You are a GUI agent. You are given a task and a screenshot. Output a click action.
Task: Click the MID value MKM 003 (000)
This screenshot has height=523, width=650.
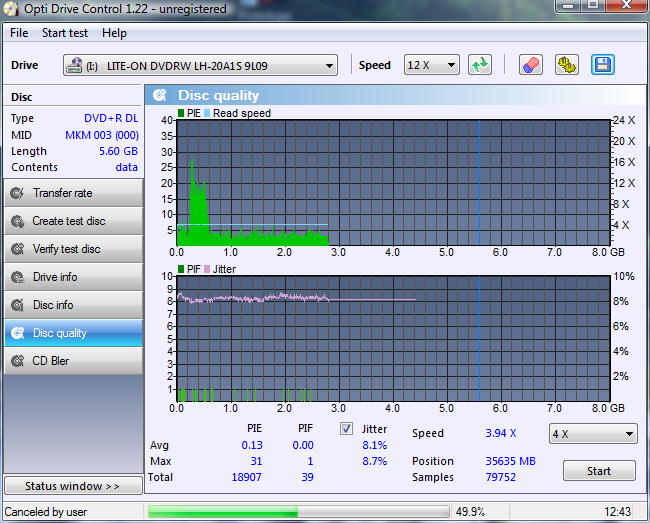coord(102,135)
